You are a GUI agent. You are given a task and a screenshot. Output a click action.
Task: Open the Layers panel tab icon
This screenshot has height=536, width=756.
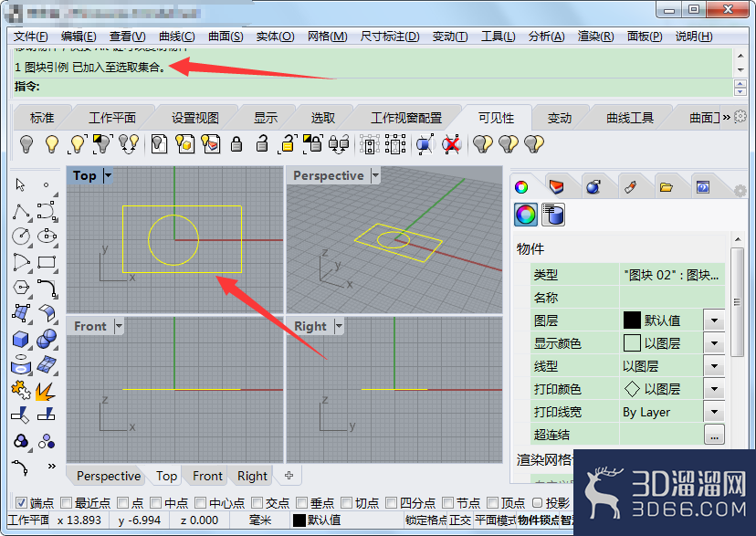tap(556, 187)
